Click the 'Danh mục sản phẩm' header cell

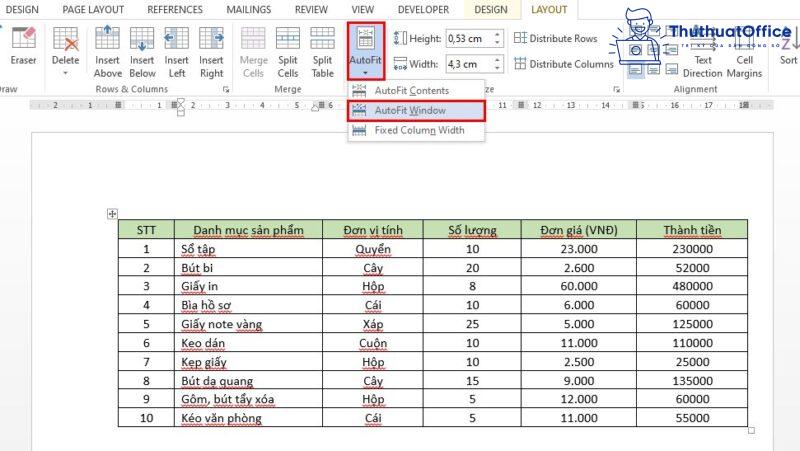point(248,230)
